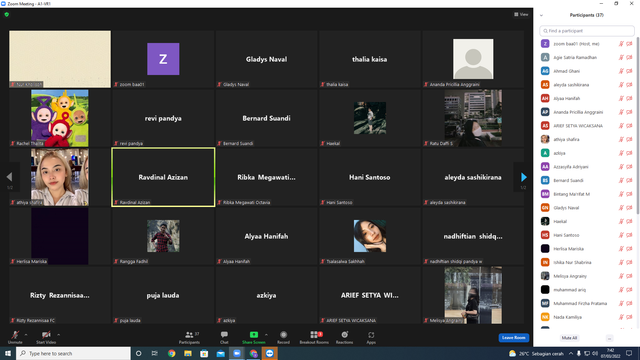Open more options beside Mute All
Image resolution: width=640 pixels, height=360 pixels.
tap(609, 338)
